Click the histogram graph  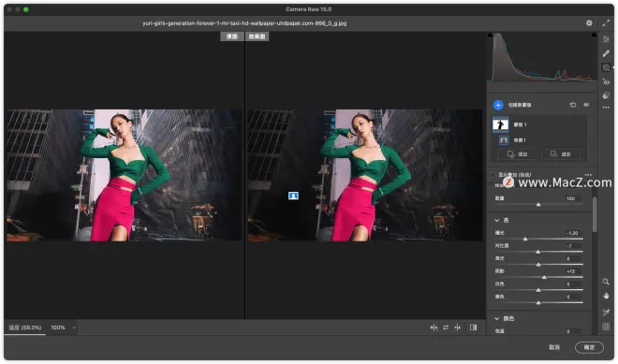pyautogui.click(x=542, y=57)
